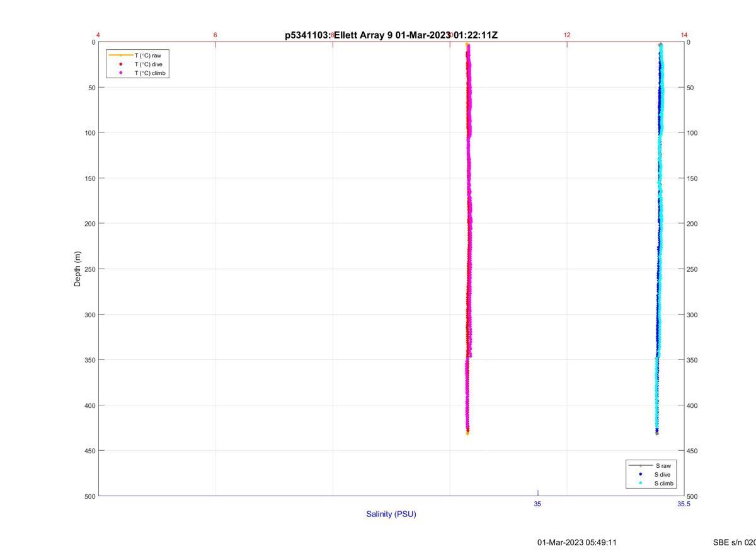The width and height of the screenshot is (756, 558).
Task: Click left depth axis tick '400'
Action: pos(89,405)
